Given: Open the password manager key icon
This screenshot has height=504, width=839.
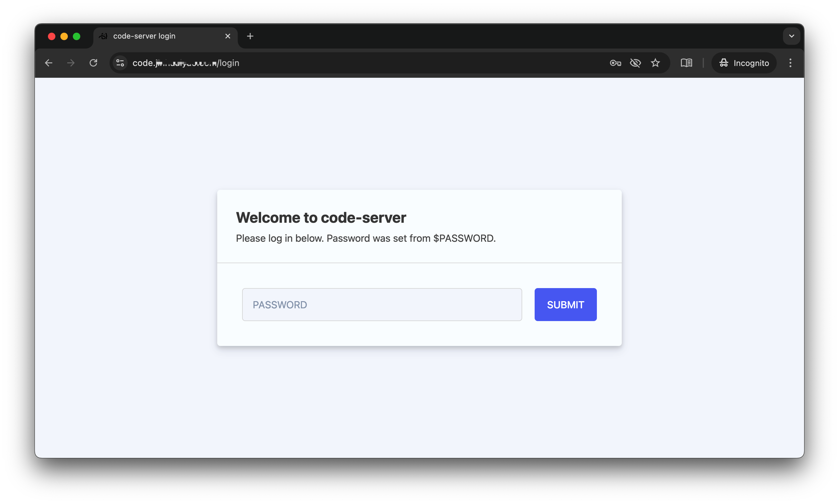Looking at the screenshot, I should coord(615,63).
